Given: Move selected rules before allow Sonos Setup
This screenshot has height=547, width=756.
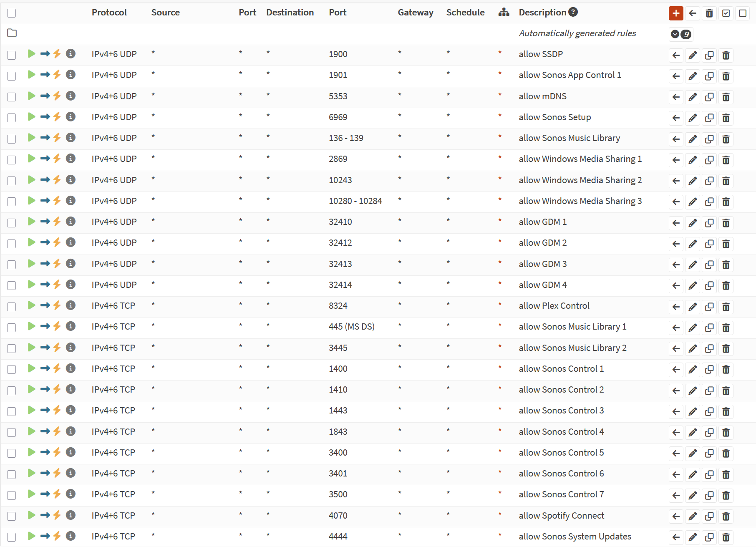Looking at the screenshot, I should click(x=676, y=118).
